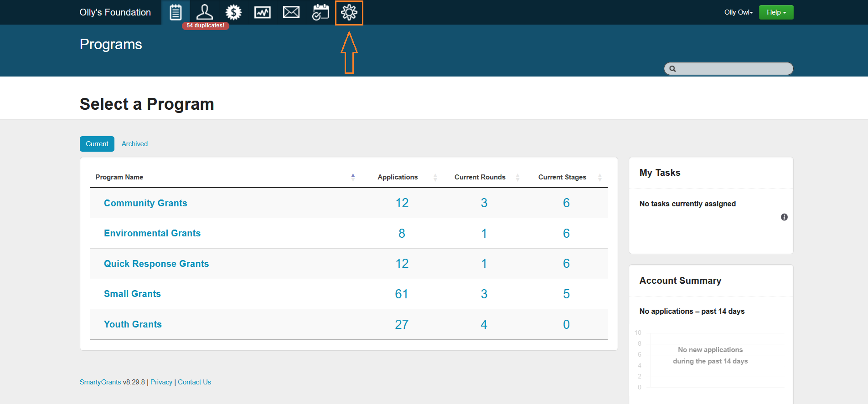Screen dimensions: 868x404
Task: Open the Help dropdown
Action: [776, 12]
